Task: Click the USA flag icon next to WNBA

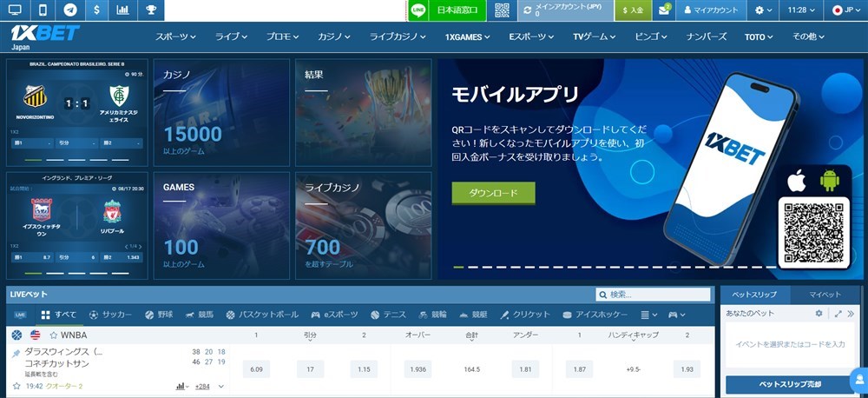Action: pyautogui.click(x=36, y=335)
